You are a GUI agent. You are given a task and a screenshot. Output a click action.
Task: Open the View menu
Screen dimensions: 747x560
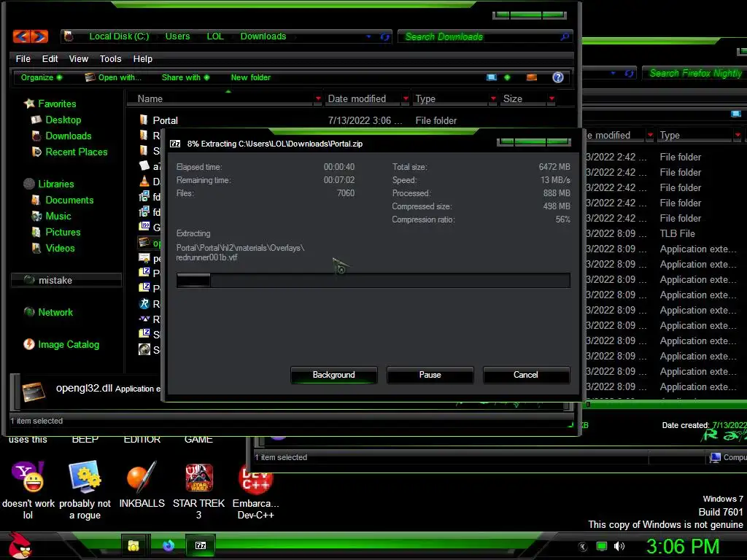[x=79, y=58]
